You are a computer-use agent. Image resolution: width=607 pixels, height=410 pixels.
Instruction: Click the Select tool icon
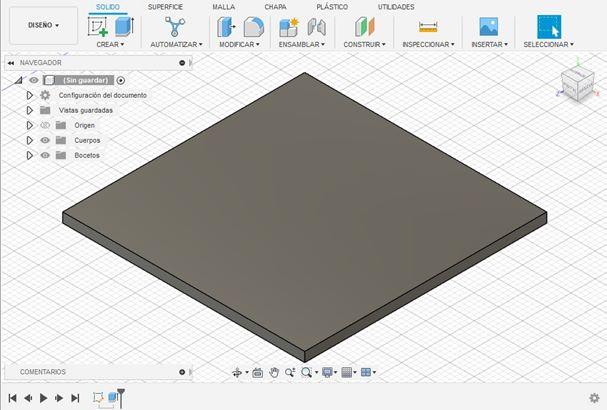coord(549,27)
